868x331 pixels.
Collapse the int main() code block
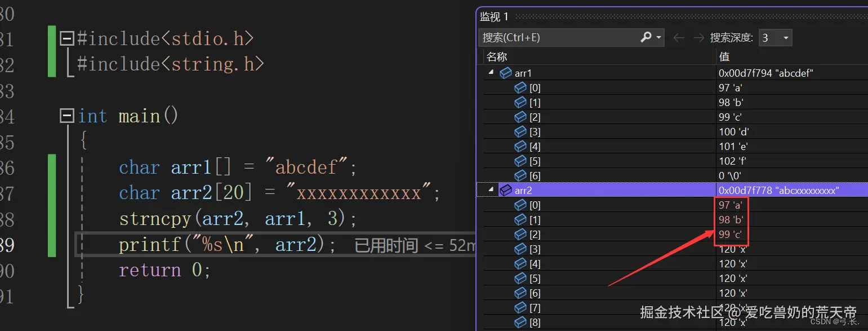tap(66, 115)
